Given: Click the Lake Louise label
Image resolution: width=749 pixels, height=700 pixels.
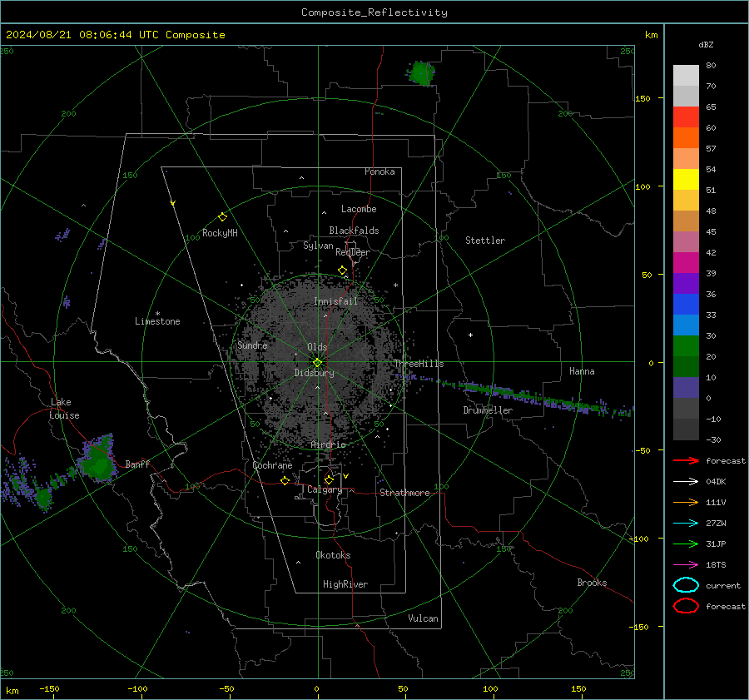Looking at the screenshot, I should (64, 409).
